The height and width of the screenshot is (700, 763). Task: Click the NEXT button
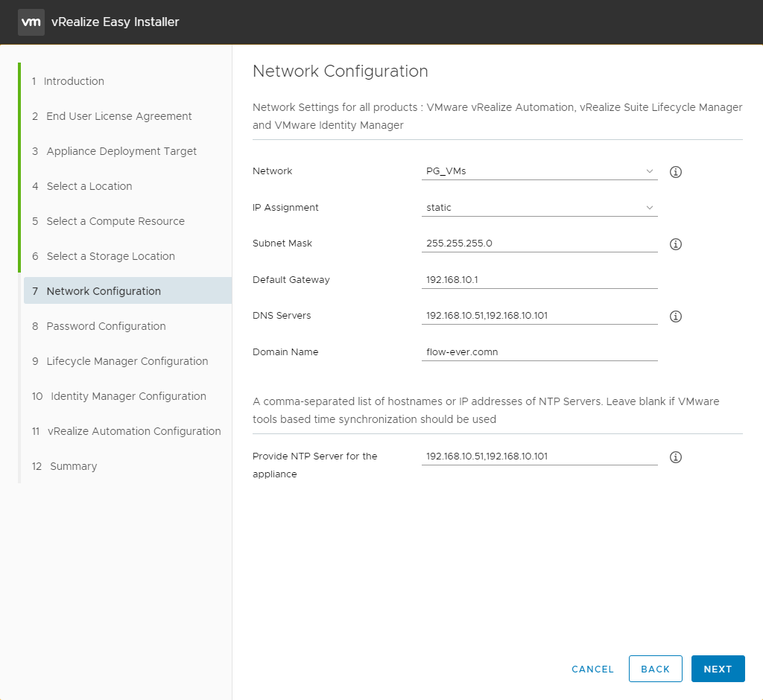718,669
